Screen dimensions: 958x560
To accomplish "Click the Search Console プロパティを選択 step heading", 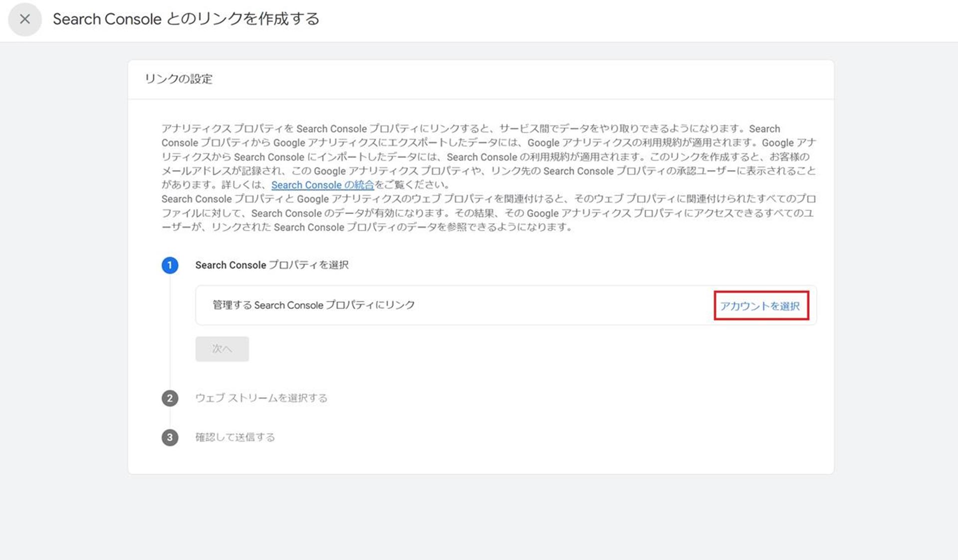I will [x=272, y=265].
